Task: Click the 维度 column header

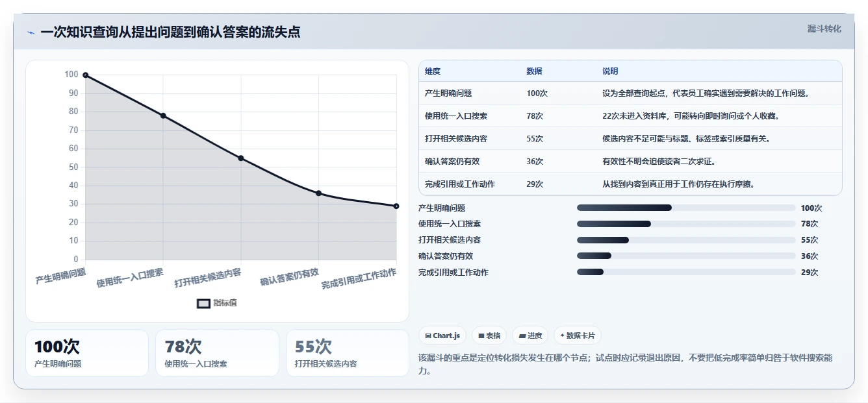Action: pos(433,71)
